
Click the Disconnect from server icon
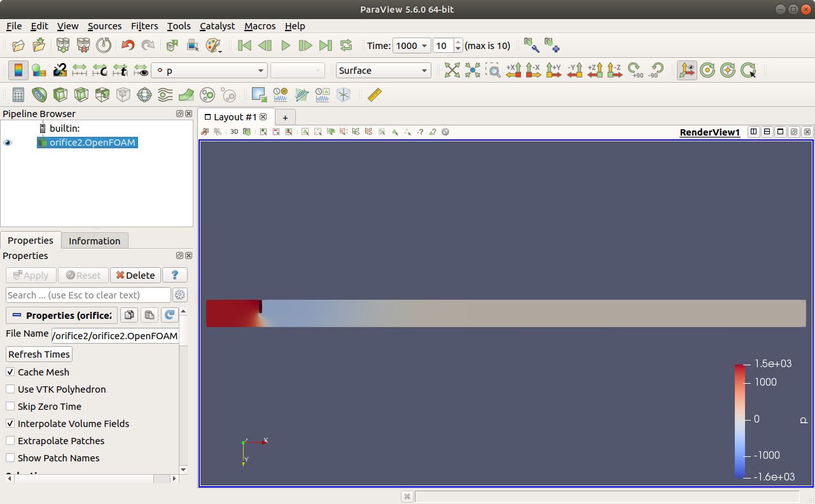point(83,45)
